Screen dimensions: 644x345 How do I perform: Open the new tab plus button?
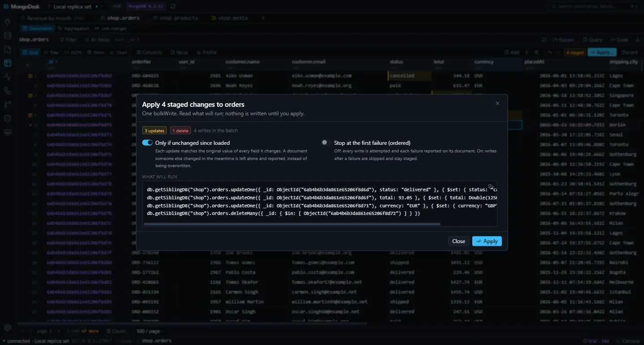coord(263,18)
